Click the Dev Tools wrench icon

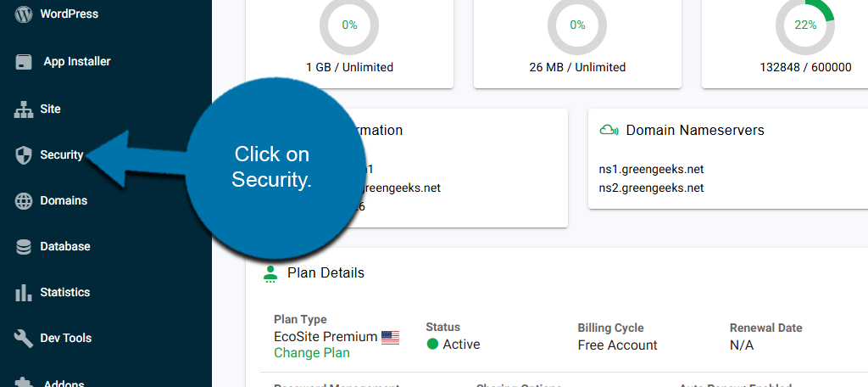24,339
